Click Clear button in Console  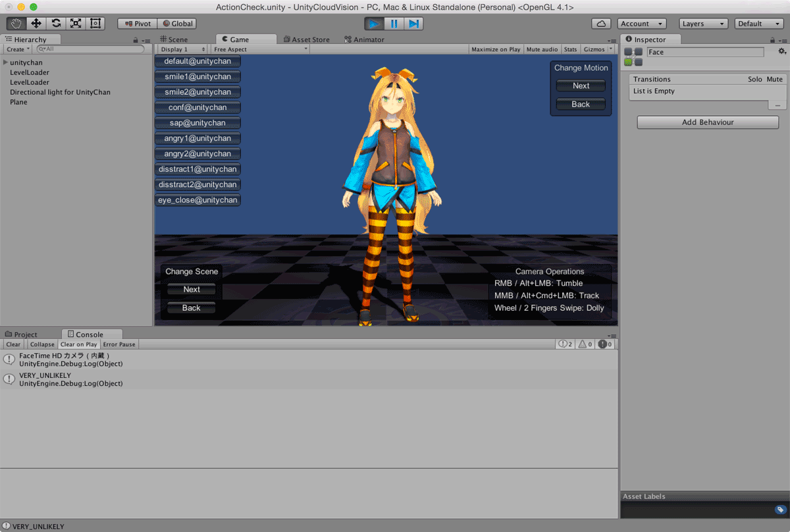(13, 344)
